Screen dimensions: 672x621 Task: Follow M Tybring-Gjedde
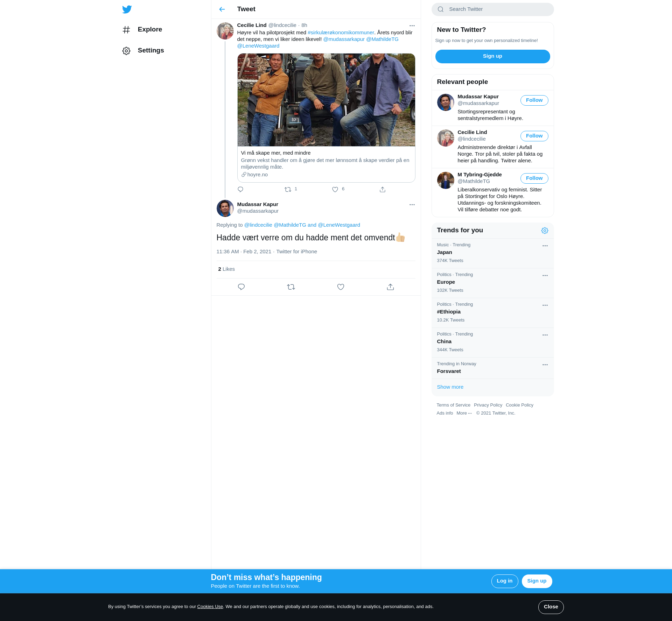[x=534, y=178]
